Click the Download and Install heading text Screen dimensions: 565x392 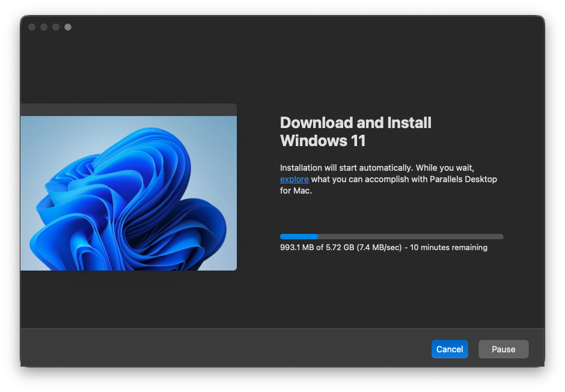point(356,123)
